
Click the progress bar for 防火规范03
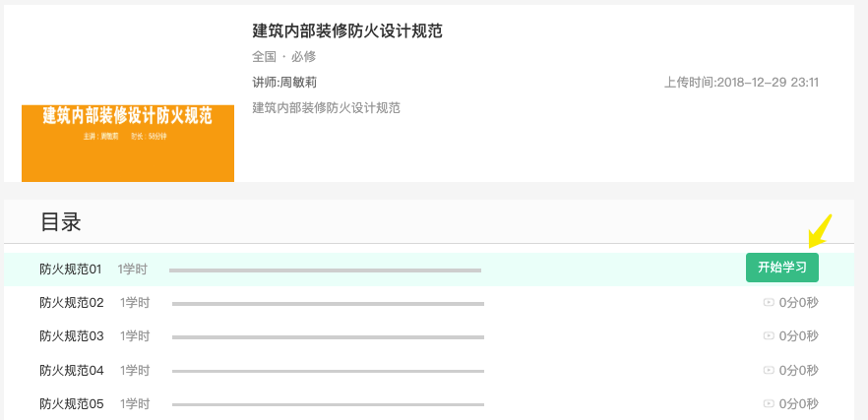[x=328, y=337]
